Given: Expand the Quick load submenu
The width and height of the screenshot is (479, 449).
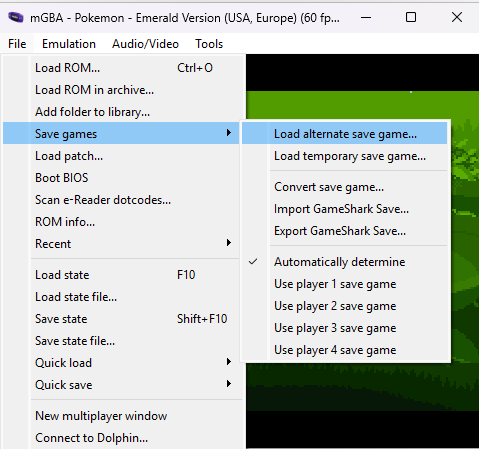Looking at the screenshot, I should (121, 363).
